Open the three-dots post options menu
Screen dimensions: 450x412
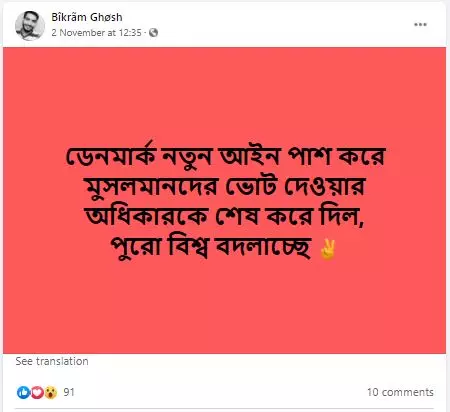coord(420,24)
